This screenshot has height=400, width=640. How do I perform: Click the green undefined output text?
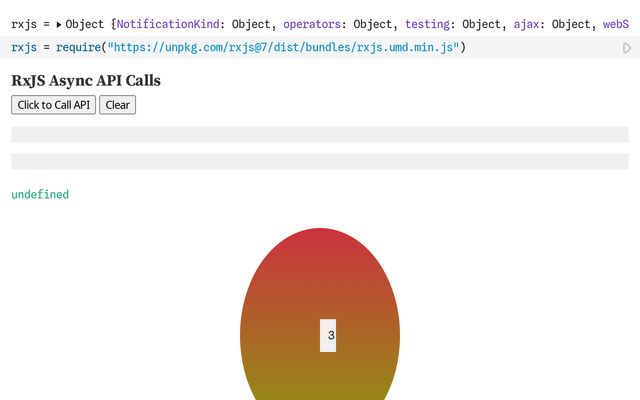(40, 195)
